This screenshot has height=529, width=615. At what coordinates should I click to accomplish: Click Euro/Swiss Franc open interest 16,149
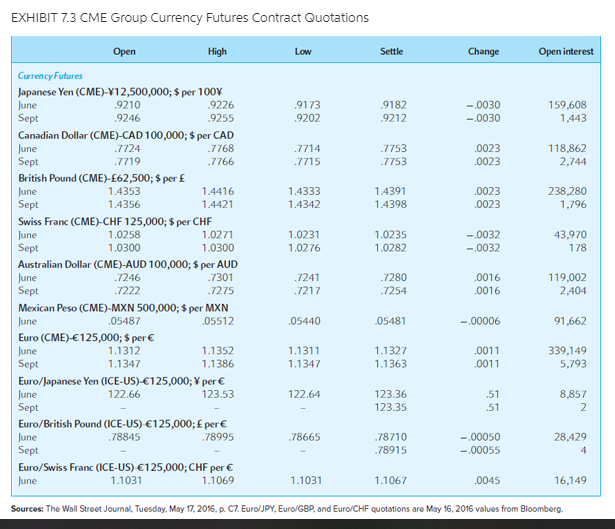coord(570,480)
